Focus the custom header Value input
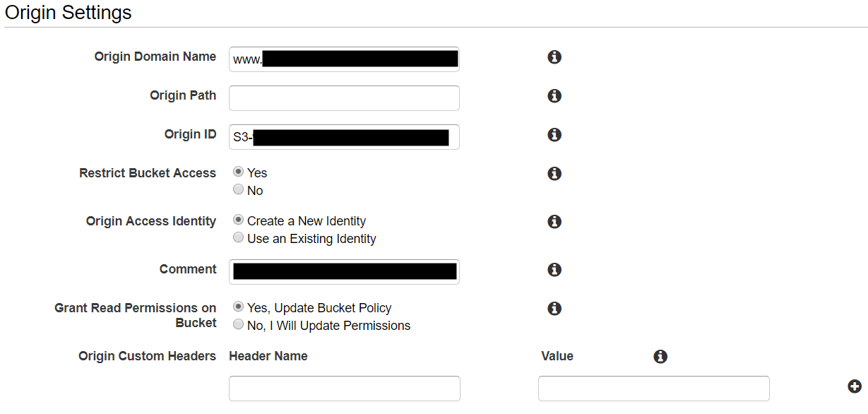The image size is (868, 414). [x=653, y=389]
